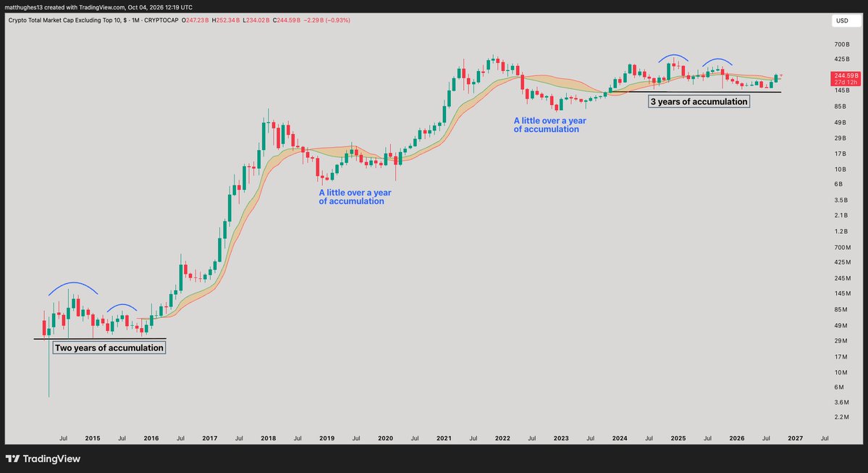This screenshot has height=473, width=868.
Task: Click the 2.2M price axis label
Action: coord(841,417)
